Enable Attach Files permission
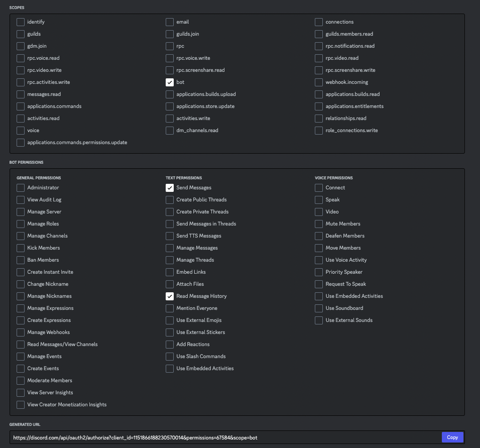Image resolution: width=480 pixels, height=448 pixels. [170, 284]
